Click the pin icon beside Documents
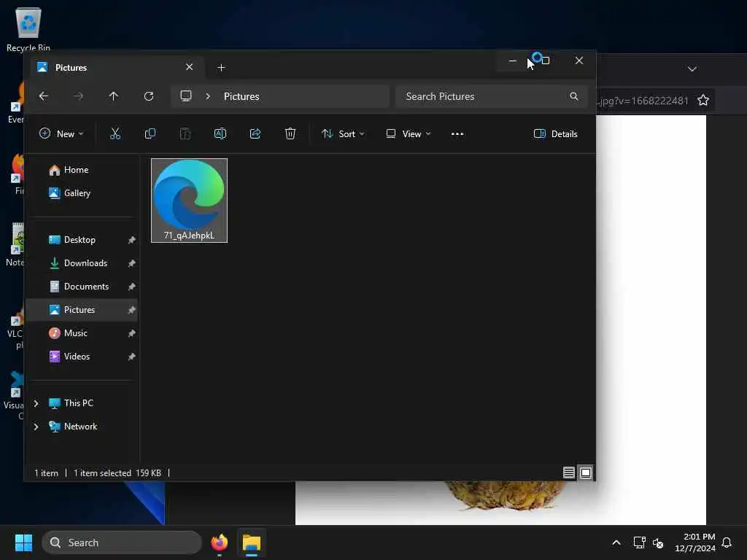This screenshot has width=747, height=560. point(131,287)
